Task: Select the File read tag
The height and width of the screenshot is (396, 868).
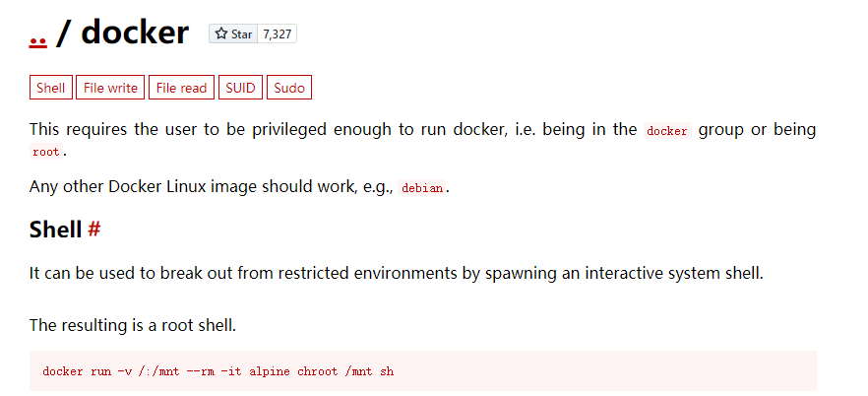Action: coord(181,88)
